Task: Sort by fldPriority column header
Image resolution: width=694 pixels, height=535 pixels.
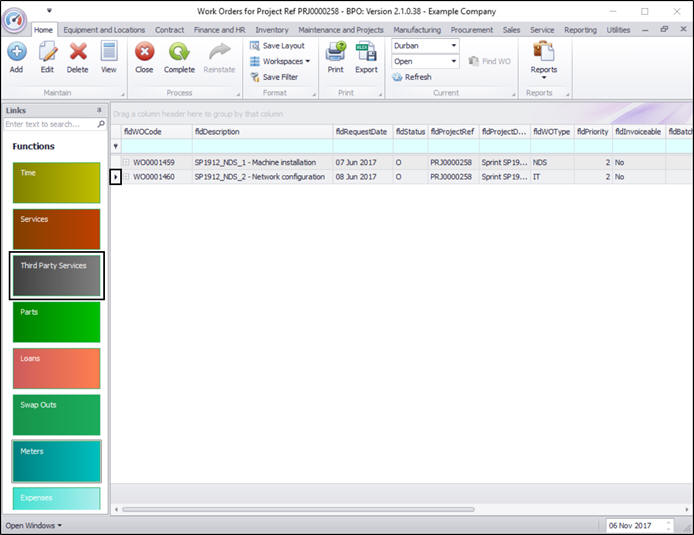Action: 593,131
